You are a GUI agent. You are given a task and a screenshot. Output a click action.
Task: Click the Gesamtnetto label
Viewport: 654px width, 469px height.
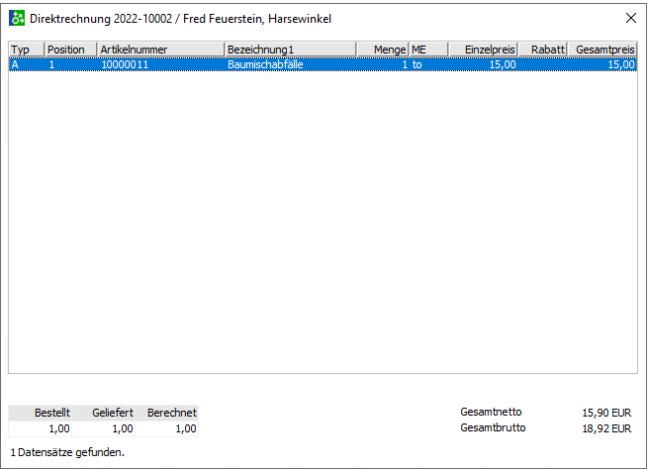[x=491, y=412]
